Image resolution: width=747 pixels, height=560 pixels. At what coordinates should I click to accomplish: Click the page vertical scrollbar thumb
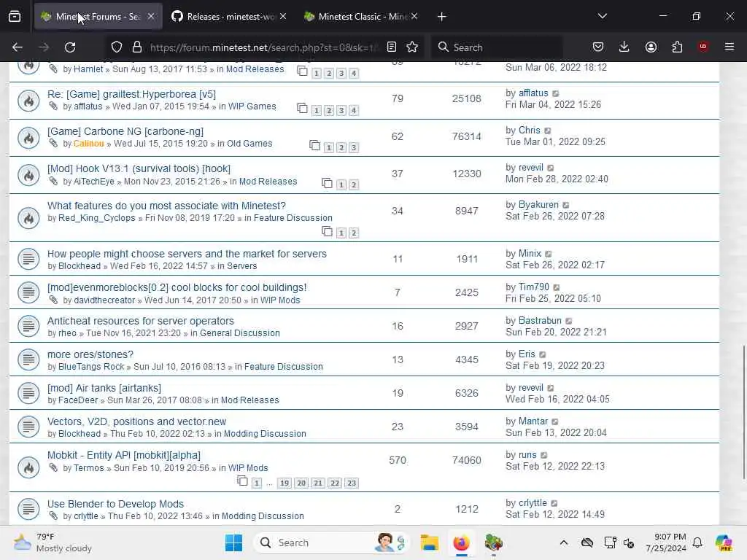coord(743,413)
